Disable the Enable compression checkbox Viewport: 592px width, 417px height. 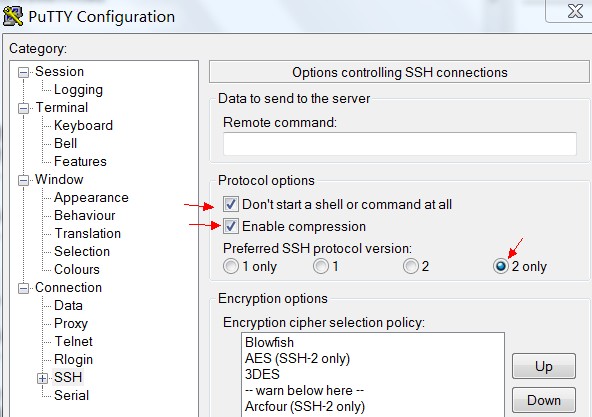click(x=231, y=226)
